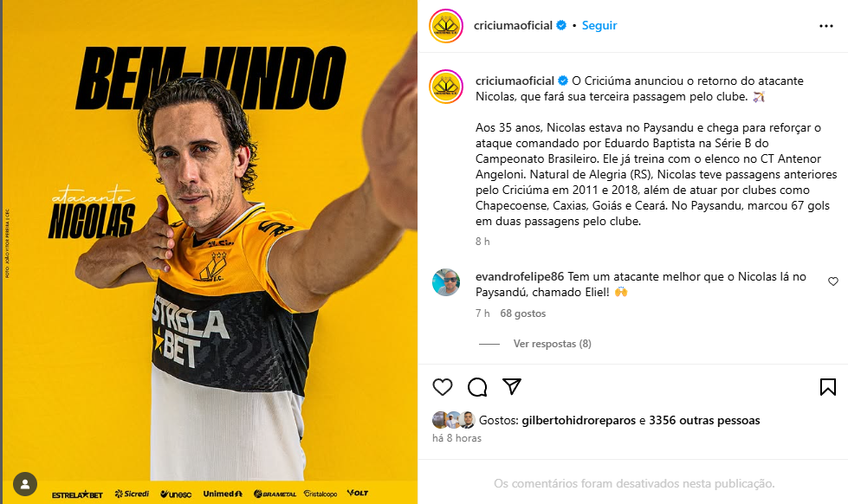Click the likers' avatar cluster
Screen dimensions: 848x504
click(453, 420)
